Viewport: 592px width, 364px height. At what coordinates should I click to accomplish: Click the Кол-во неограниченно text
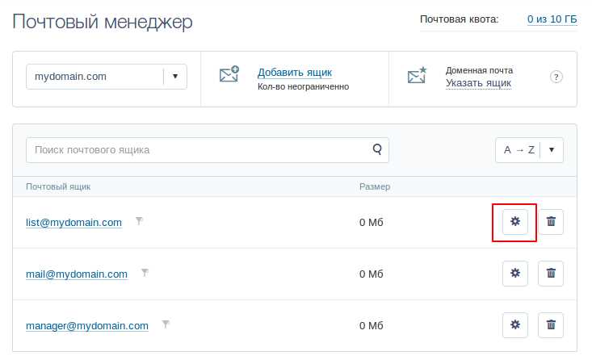(x=303, y=86)
